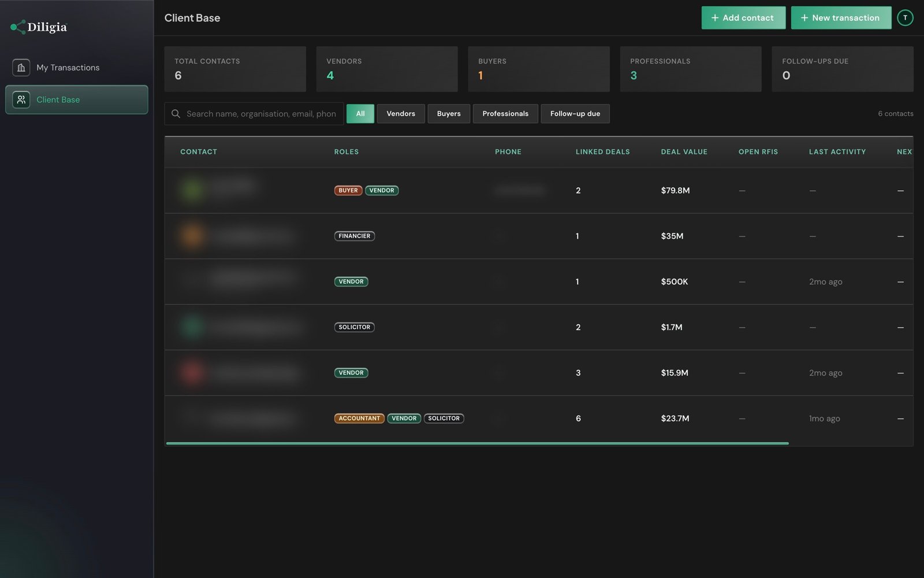Click the Phone column header
The height and width of the screenshot is (578, 924).
tap(508, 152)
